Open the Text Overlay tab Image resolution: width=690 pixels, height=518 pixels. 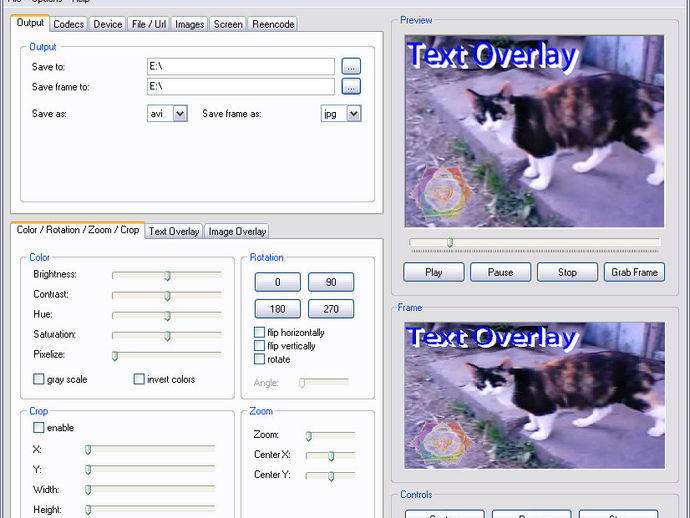click(x=174, y=231)
